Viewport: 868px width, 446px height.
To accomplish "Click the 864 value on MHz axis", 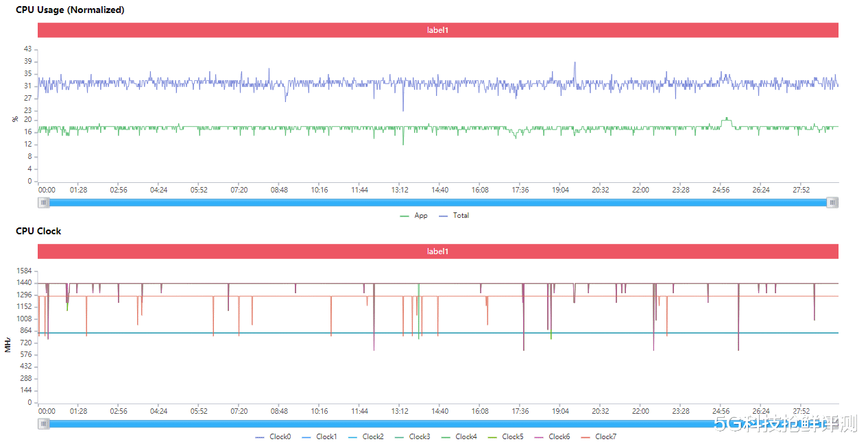I will point(26,331).
